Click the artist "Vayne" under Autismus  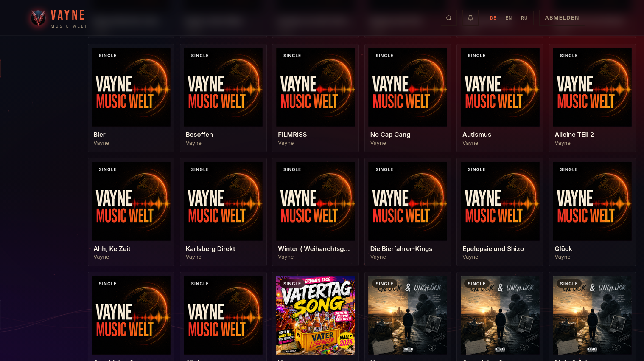(470, 143)
